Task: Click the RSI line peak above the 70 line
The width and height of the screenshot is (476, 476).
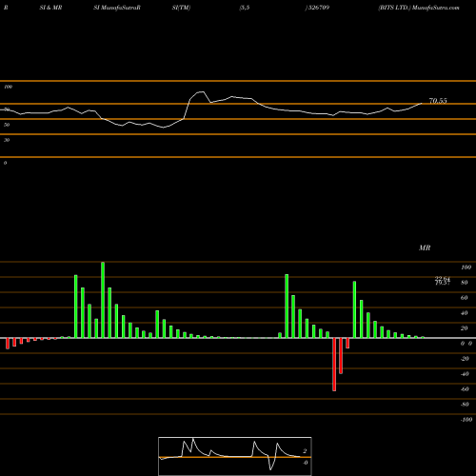Action: click(x=201, y=92)
